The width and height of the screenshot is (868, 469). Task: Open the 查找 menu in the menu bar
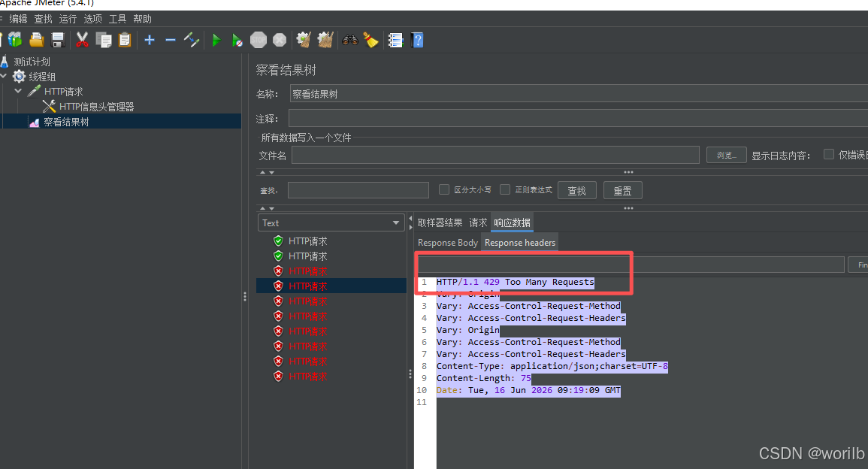(x=43, y=19)
